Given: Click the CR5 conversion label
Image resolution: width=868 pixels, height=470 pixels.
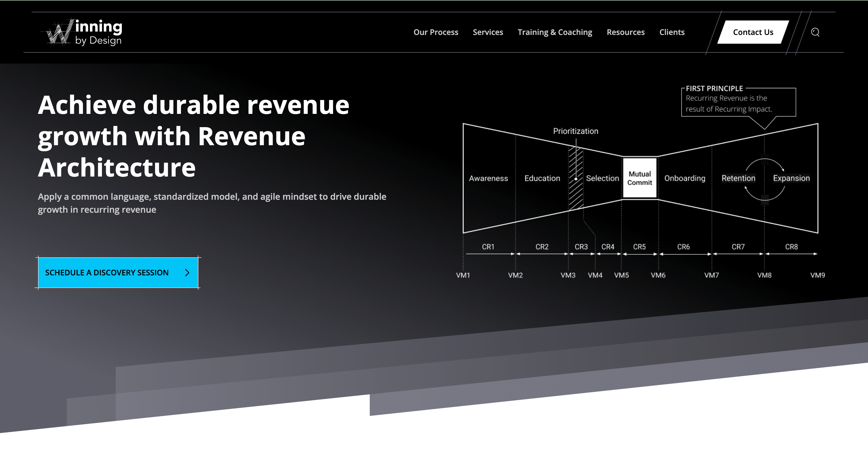Looking at the screenshot, I should click(639, 247).
